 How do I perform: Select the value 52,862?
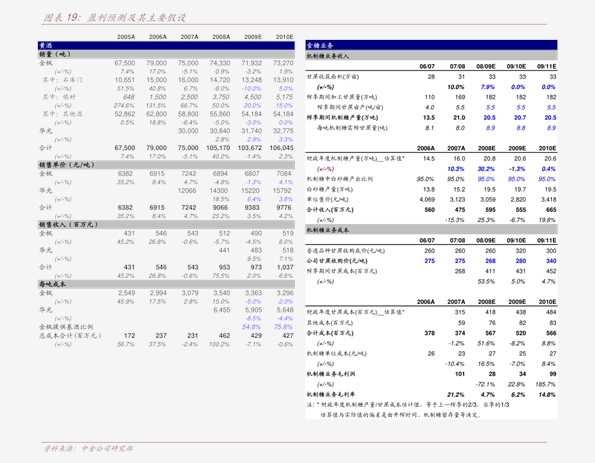[x=125, y=114]
